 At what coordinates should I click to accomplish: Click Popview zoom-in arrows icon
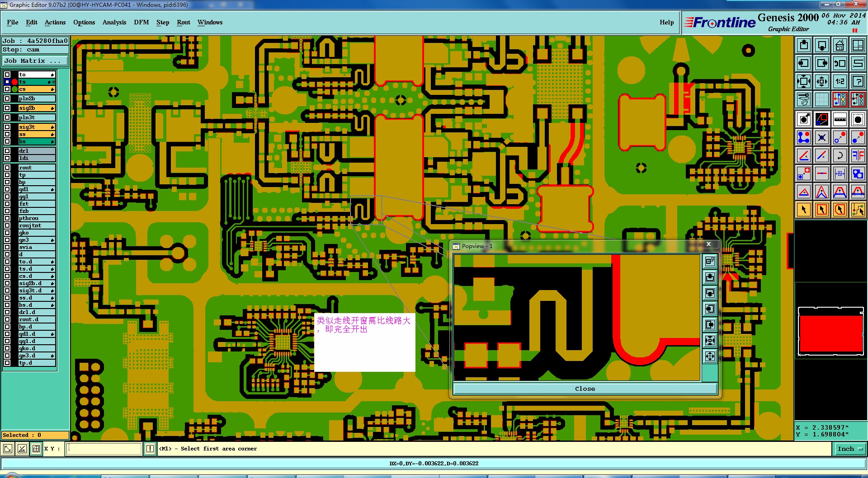click(710, 341)
